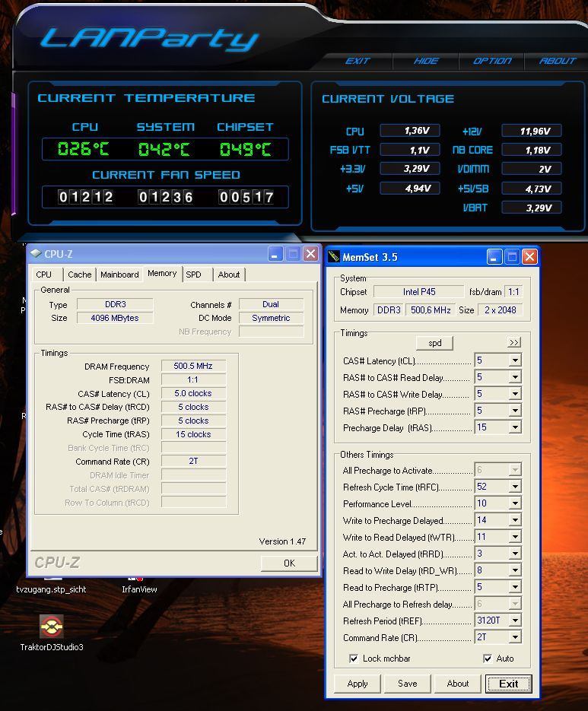This screenshot has height=711, width=588.
Task: Open the Performance Level dropdown
Action: point(515,503)
